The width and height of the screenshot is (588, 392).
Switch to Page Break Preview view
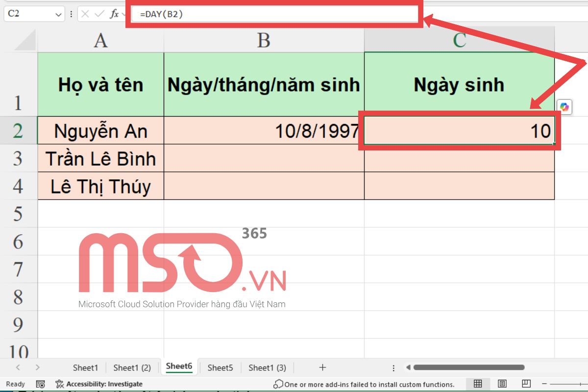[x=525, y=384]
